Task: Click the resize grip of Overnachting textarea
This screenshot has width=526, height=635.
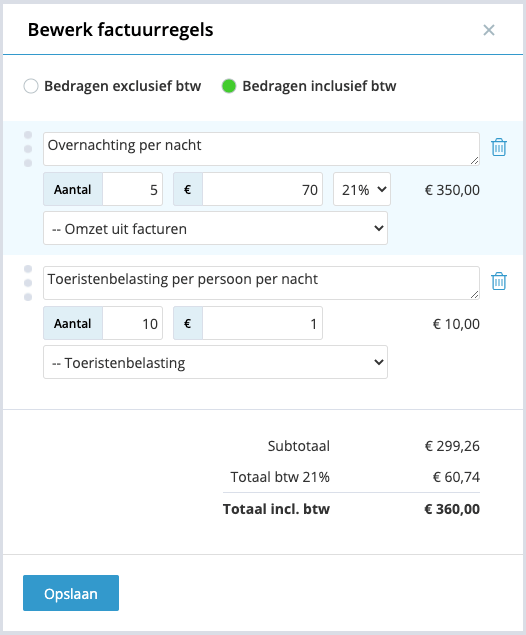Action: [x=475, y=161]
